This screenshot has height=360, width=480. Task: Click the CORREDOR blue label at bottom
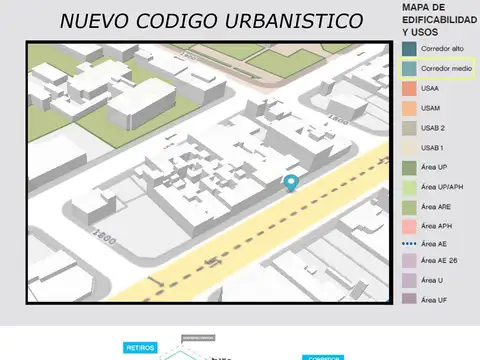pos(323,358)
